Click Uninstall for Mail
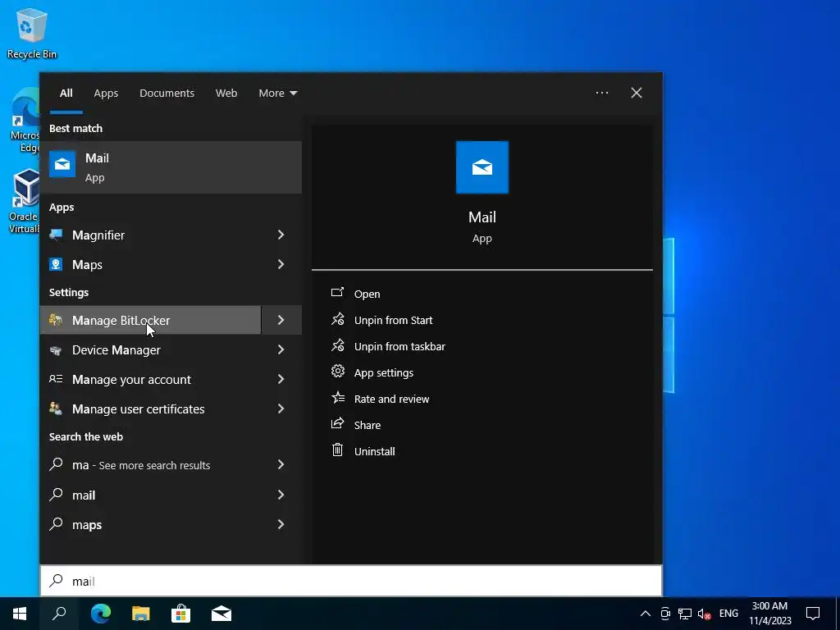Viewport: 840px width, 630px height. pos(374,451)
